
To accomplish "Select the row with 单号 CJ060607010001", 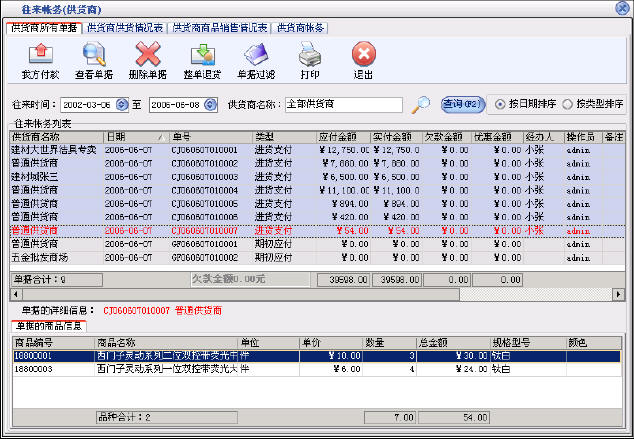I will coord(204,150).
